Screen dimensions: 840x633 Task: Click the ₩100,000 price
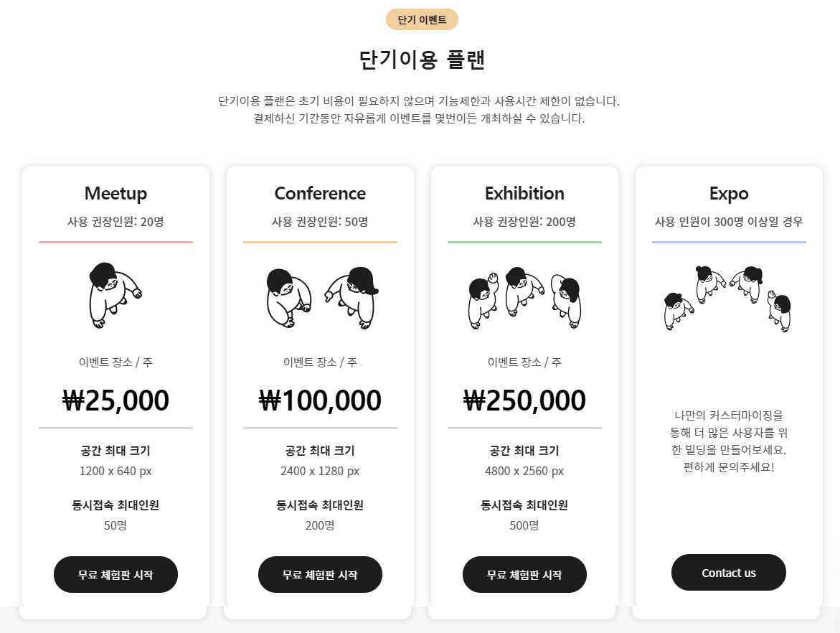[320, 400]
